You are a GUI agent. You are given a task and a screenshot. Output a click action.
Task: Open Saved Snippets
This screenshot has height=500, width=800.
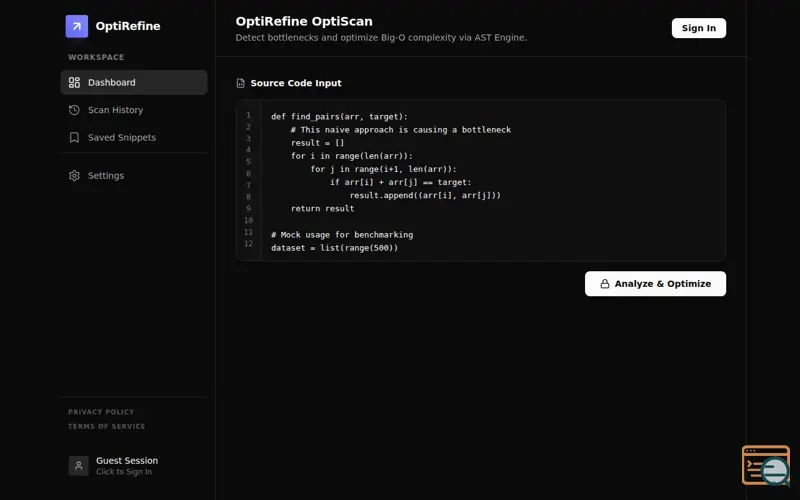pos(134,137)
